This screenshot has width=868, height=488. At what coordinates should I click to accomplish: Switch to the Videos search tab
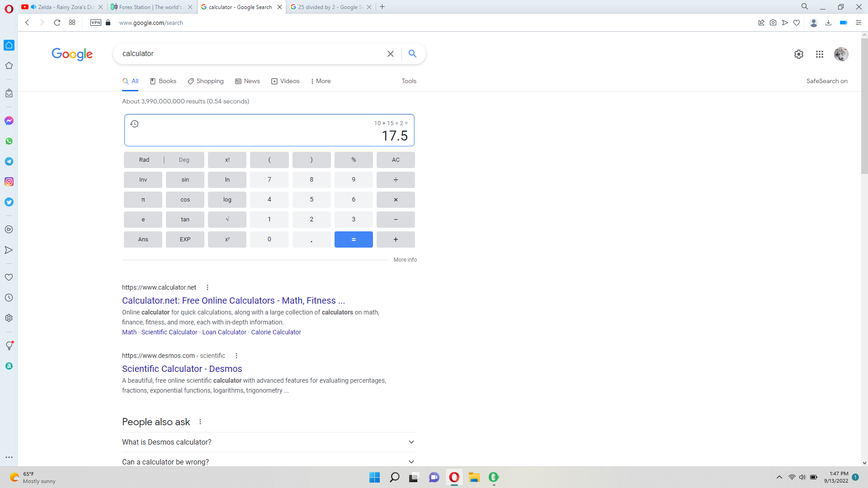[285, 81]
